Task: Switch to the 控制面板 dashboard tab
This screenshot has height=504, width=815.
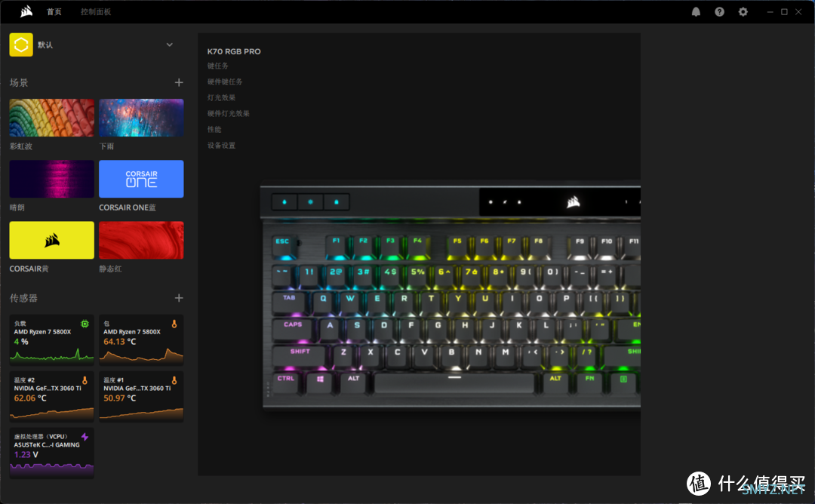Action: pos(96,12)
